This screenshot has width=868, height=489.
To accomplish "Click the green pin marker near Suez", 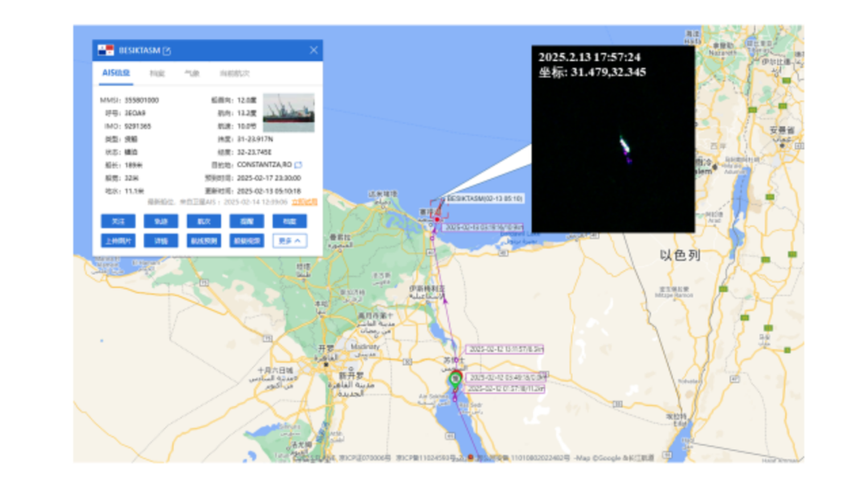I will point(455,380).
